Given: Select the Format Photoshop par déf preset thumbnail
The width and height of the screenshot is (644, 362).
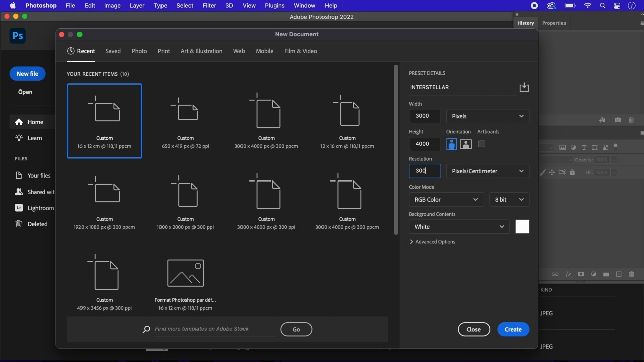Looking at the screenshot, I should (185, 274).
